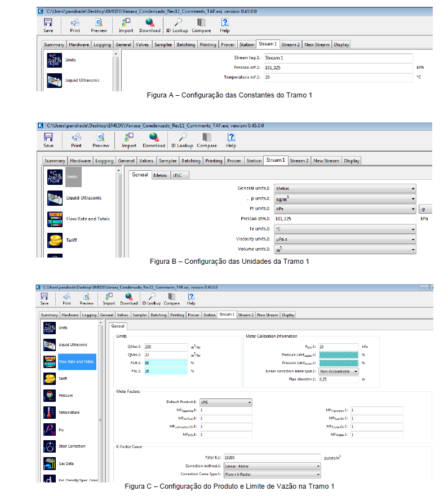448x496 pixels.
Task: Click the Fator K.1 field showing 19200
Action: point(272,458)
